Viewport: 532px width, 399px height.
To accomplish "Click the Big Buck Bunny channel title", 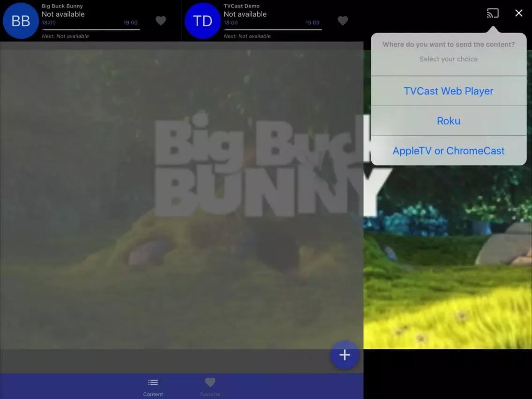I will (62, 6).
